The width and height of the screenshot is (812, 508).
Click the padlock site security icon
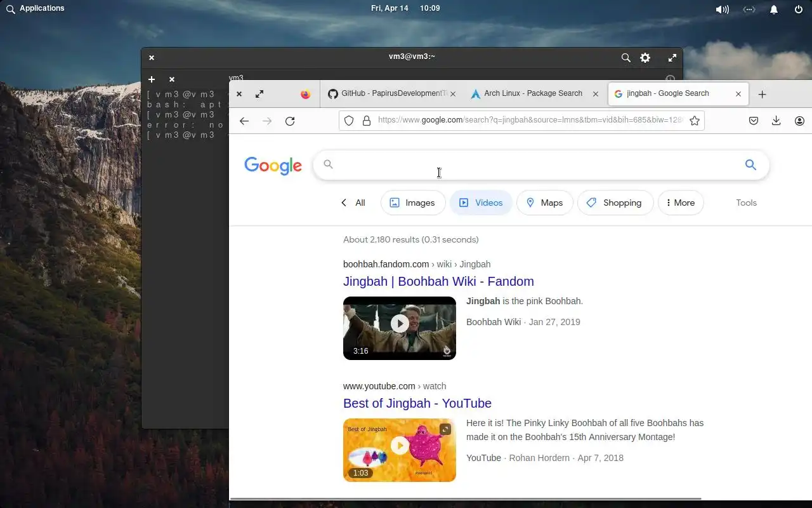[x=366, y=121]
